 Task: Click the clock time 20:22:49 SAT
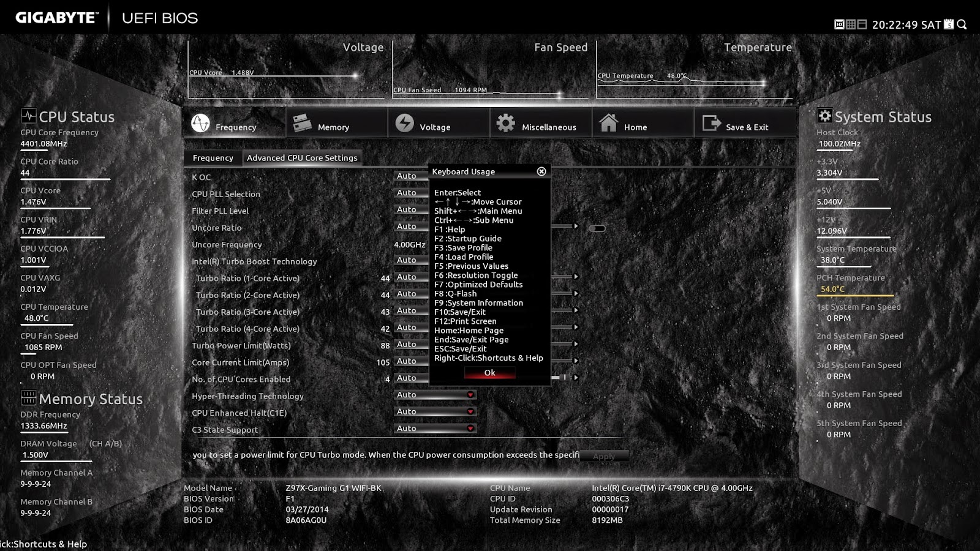tap(907, 24)
